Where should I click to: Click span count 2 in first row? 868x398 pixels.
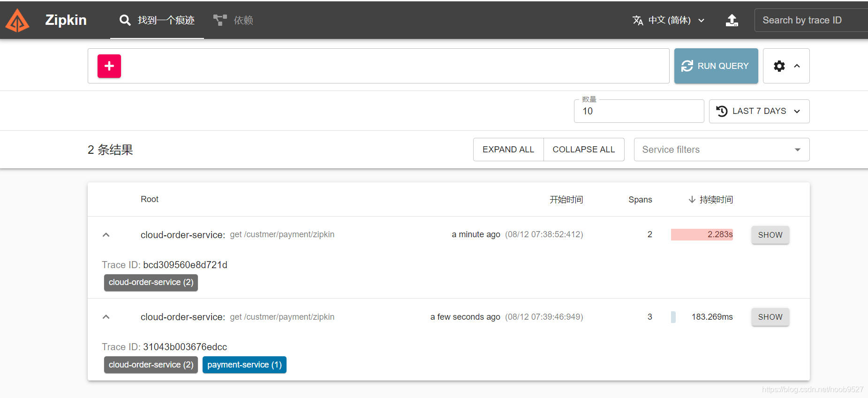point(650,234)
